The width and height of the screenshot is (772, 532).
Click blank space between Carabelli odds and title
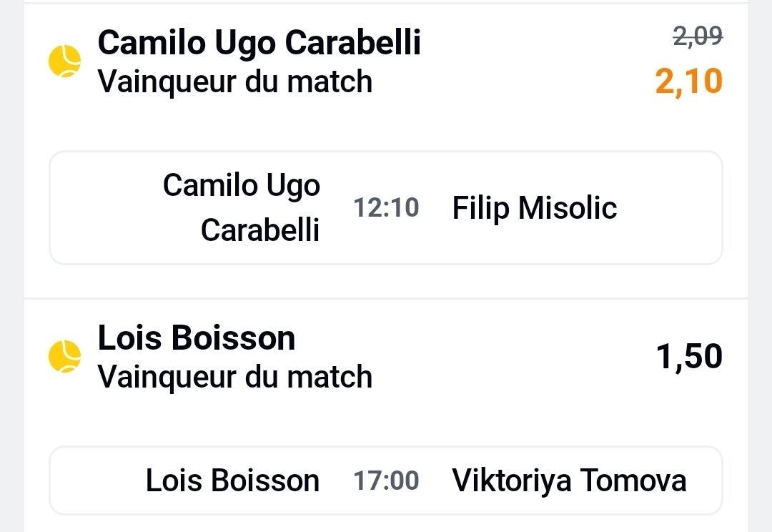536,61
